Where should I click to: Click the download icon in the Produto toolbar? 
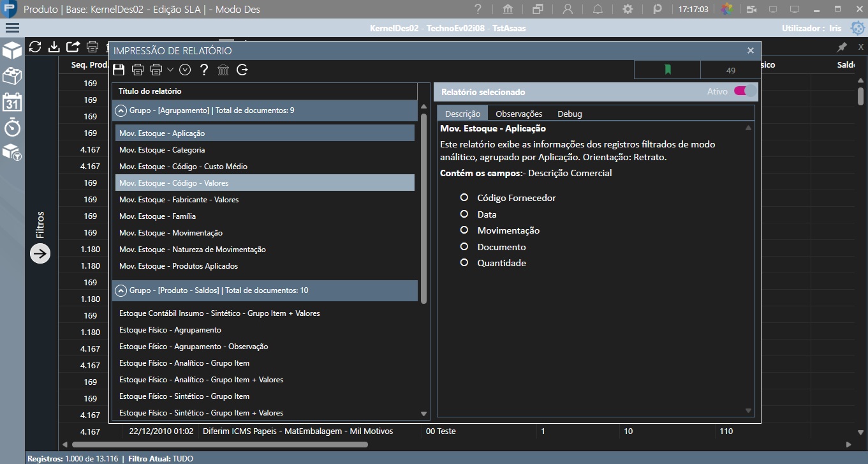(x=54, y=47)
